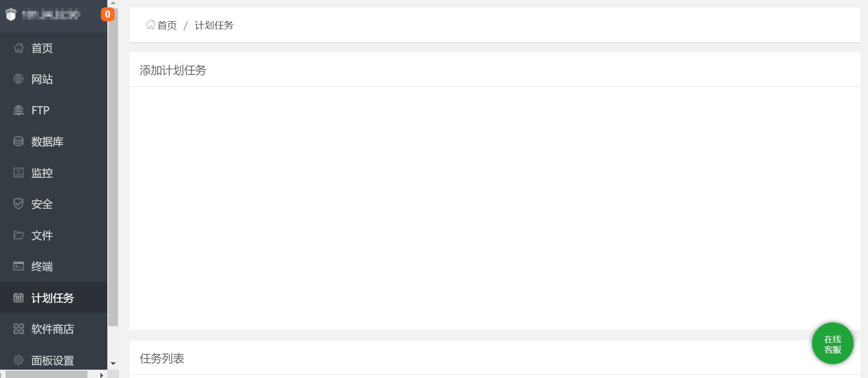This screenshot has width=868, height=378.
Task: Click the sidebar scrollbar up arrow
Action: coord(113,3)
